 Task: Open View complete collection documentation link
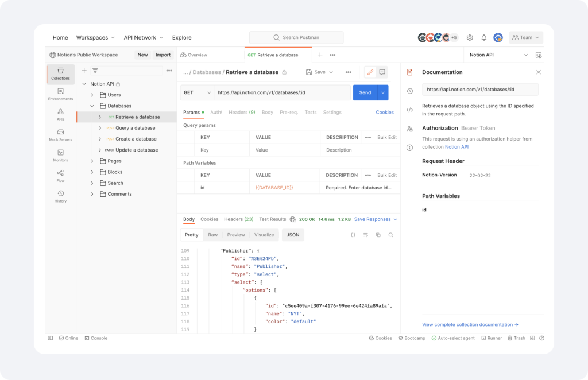[470, 324]
